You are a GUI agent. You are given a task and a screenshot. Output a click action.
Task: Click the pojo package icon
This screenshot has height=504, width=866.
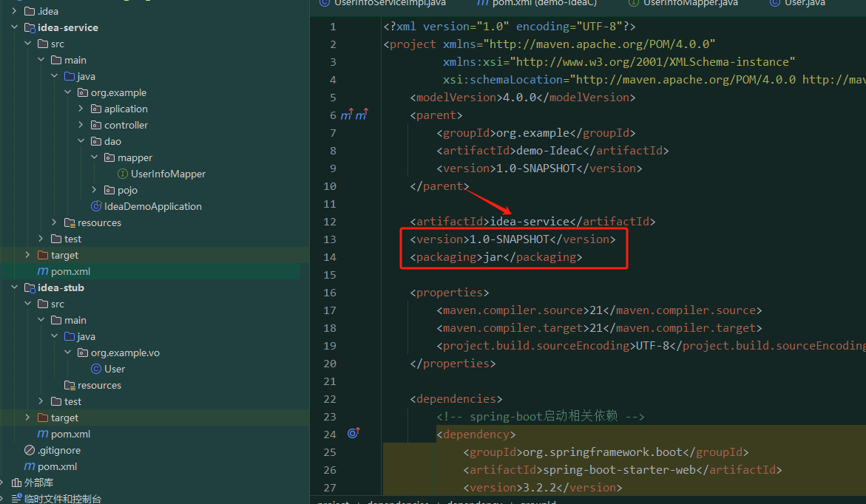click(x=109, y=190)
